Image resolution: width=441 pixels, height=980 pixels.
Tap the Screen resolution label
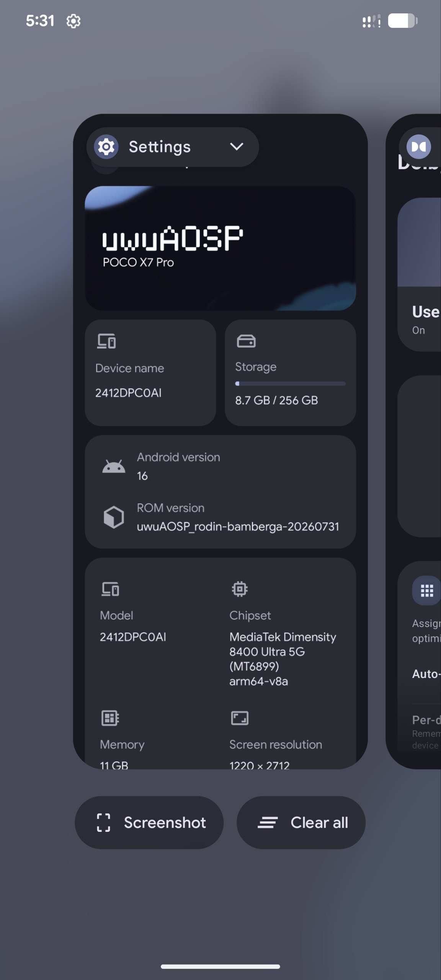276,745
